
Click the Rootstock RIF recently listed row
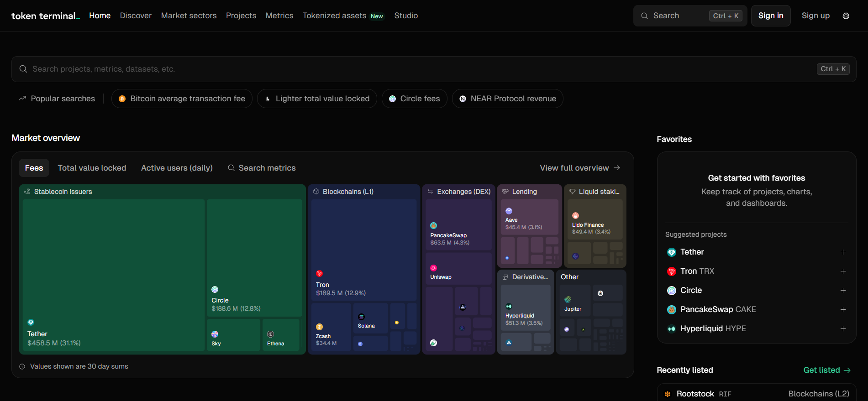coord(757,394)
